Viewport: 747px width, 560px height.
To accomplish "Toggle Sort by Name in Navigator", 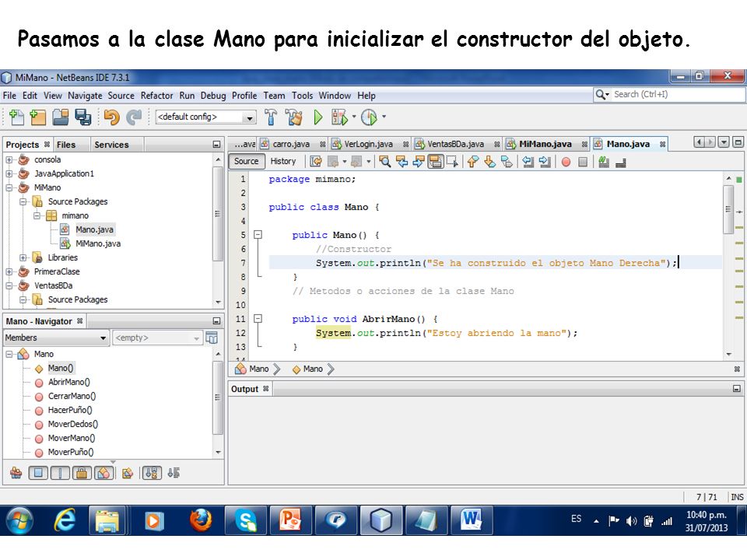I will click(152, 473).
